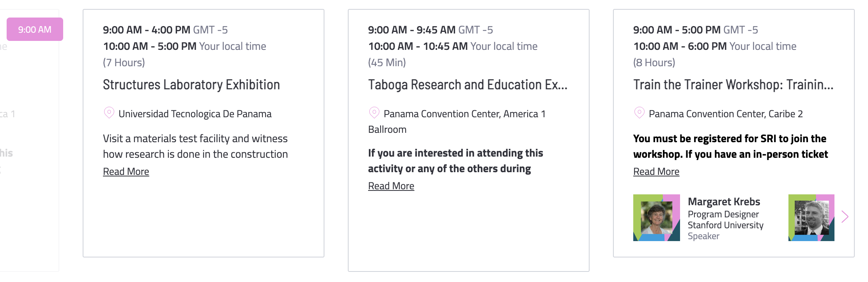Screen dimensions: 868x282
Task: Open Train the Trainer Workshop title
Action: pos(733,85)
